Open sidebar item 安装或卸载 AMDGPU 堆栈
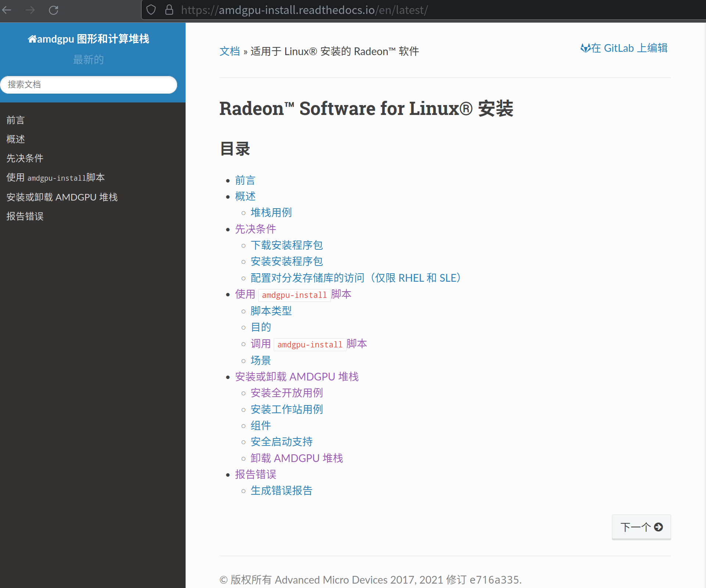 tap(62, 197)
